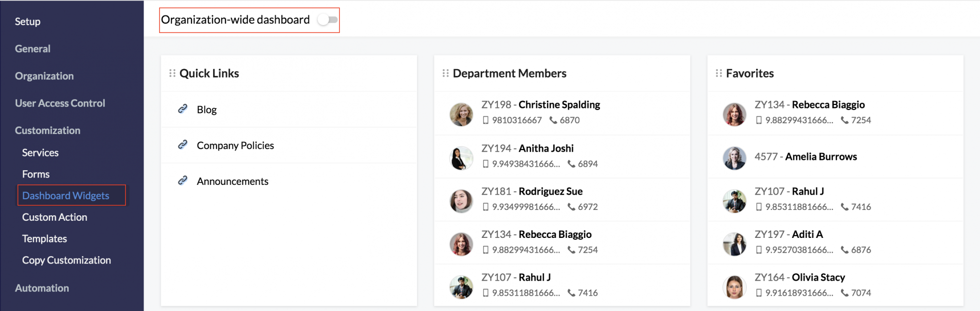Image resolution: width=980 pixels, height=311 pixels.
Task: Toggle the Organization-wide dashboard switch
Action: [x=327, y=20]
